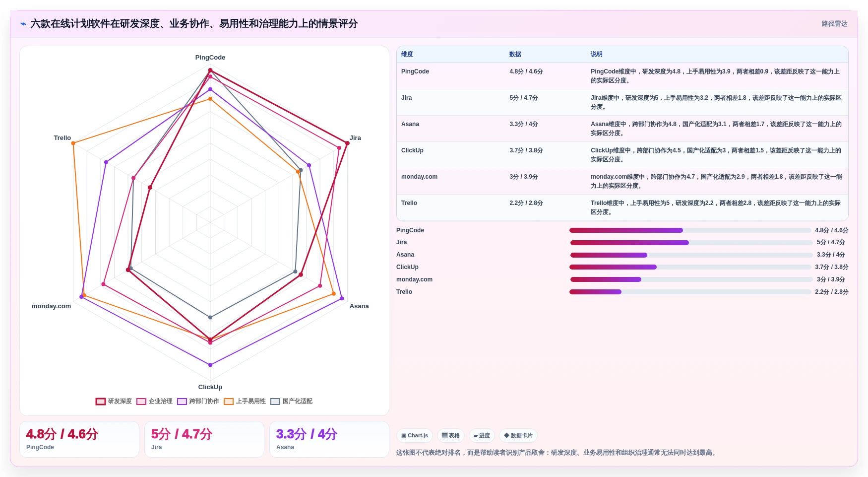Click the 维度 column header

click(407, 54)
